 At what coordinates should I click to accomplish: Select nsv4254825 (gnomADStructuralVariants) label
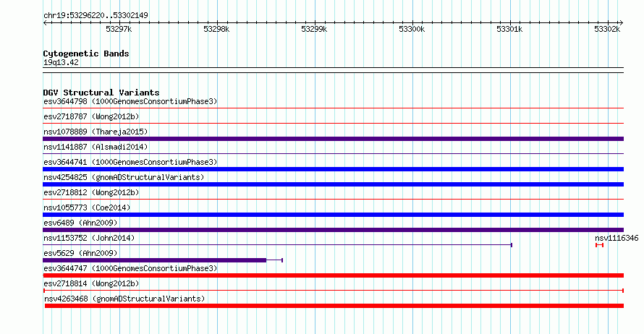click(124, 177)
